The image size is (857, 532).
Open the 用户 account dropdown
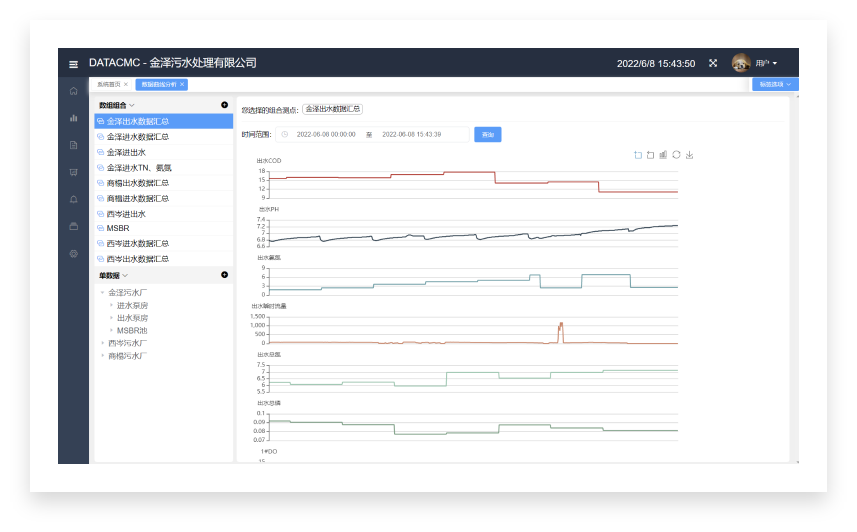coord(766,63)
